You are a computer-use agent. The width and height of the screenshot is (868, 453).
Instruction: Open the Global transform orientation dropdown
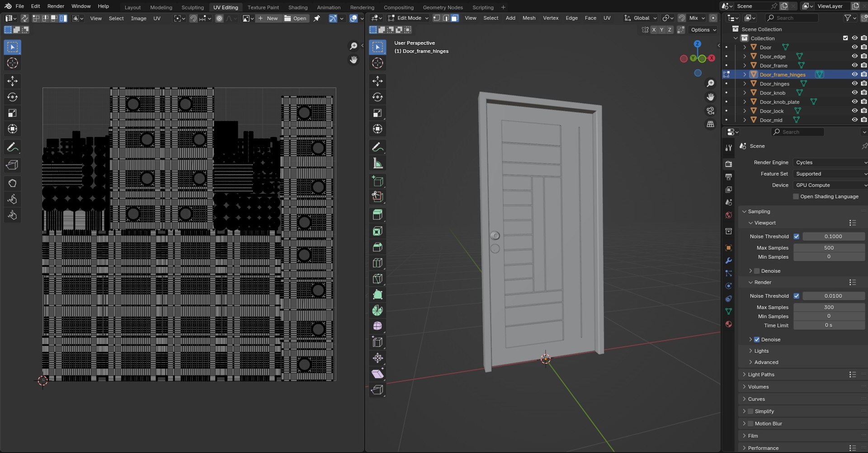[x=641, y=18]
